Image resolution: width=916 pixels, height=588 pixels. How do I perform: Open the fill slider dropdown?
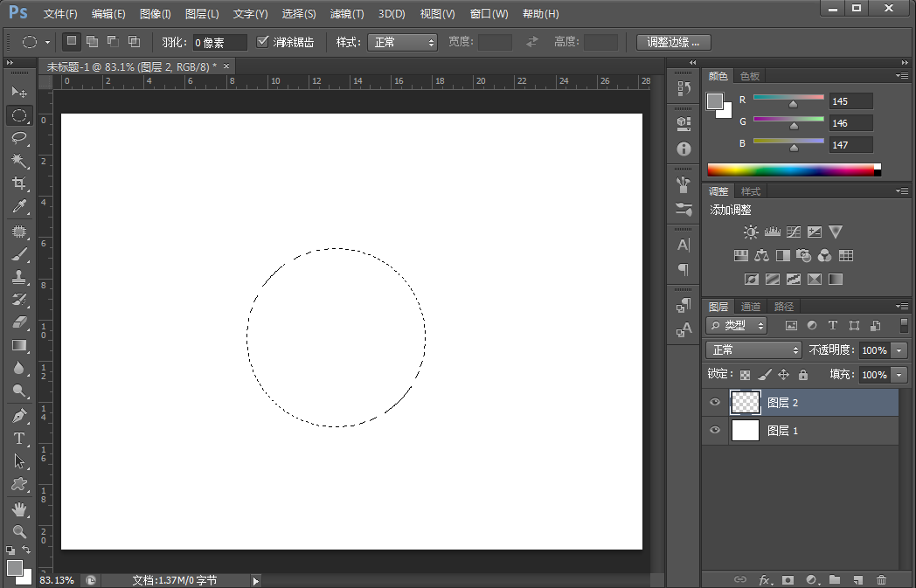coord(899,375)
